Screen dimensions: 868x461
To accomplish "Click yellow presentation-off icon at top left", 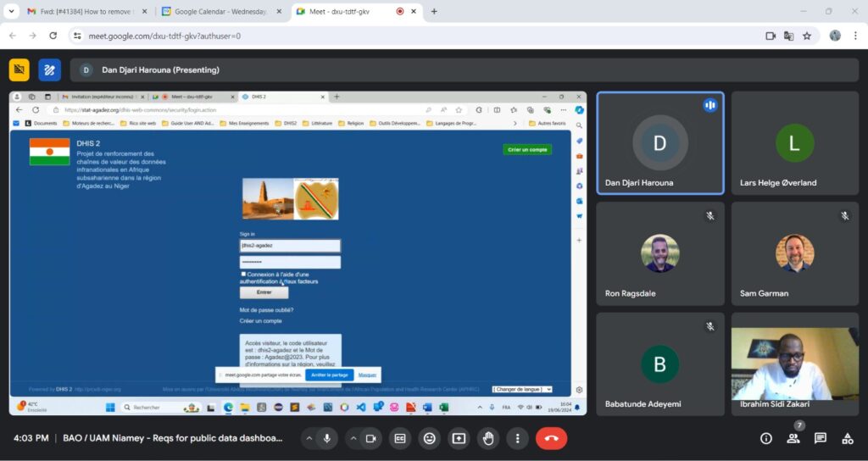I will [19, 69].
